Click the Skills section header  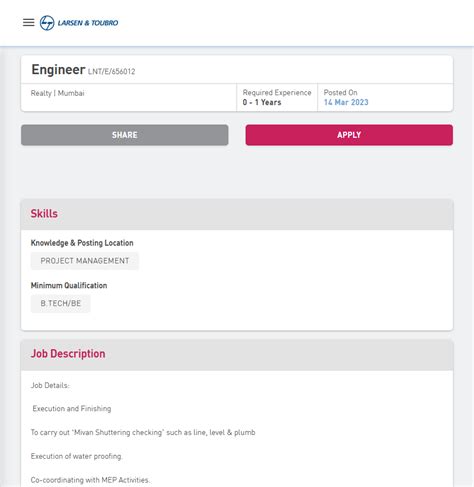(x=44, y=214)
